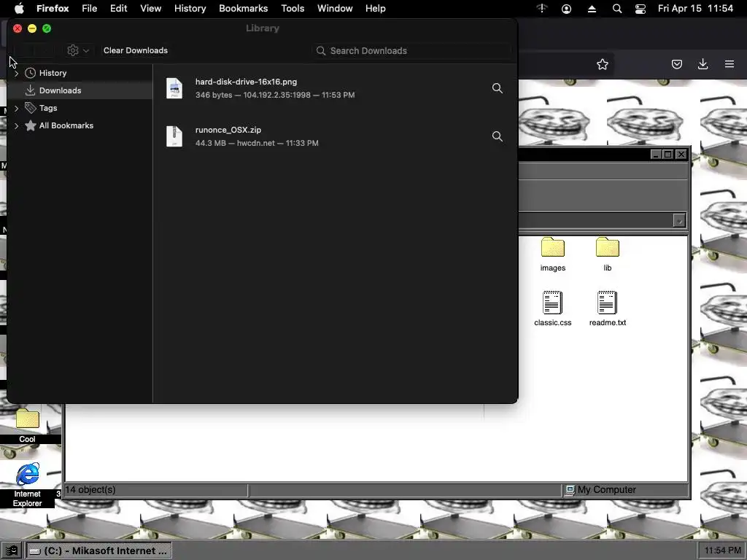Minimize the My Computer explorer window
Viewport: 747px width, 560px height.
pyautogui.click(x=656, y=155)
